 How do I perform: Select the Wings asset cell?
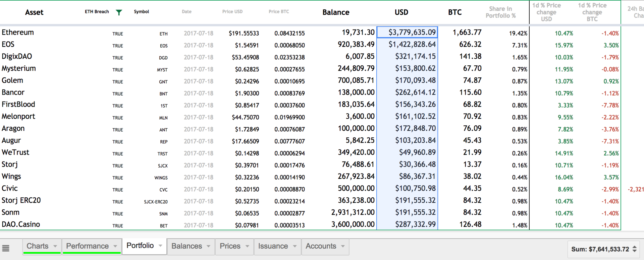(11, 177)
